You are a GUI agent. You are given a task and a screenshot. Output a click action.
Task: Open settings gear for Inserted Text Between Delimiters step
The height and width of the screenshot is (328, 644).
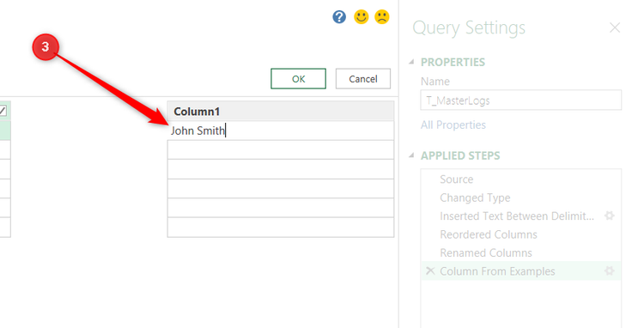click(609, 216)
